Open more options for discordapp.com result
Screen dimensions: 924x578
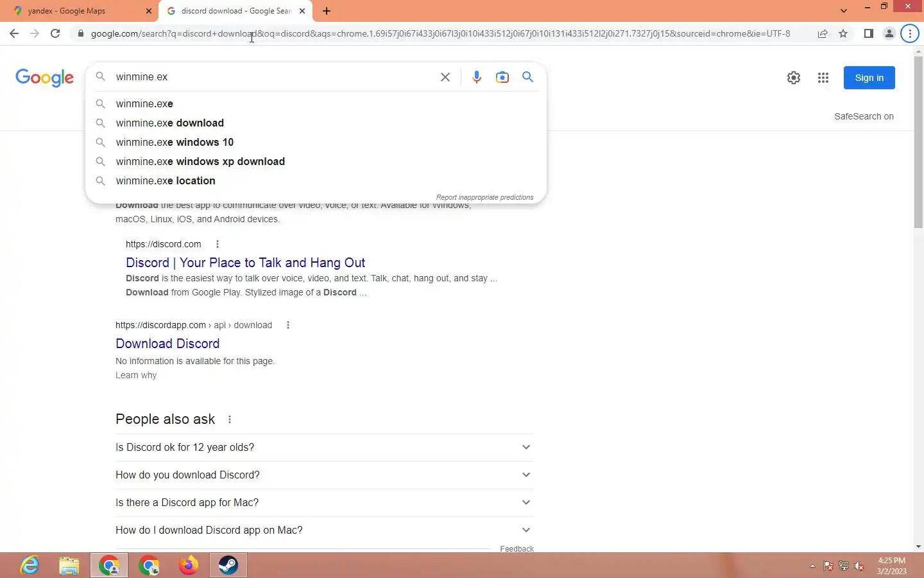(x=288, y=325)
